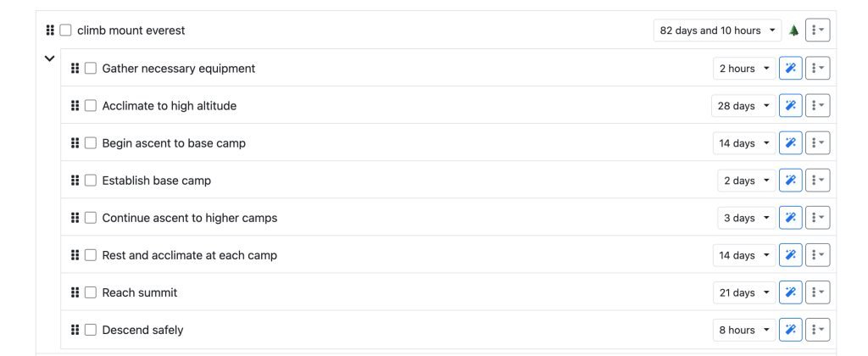Click drag handle for Establish base camp
Screen dimensions: 868x356
click(75, 181)
